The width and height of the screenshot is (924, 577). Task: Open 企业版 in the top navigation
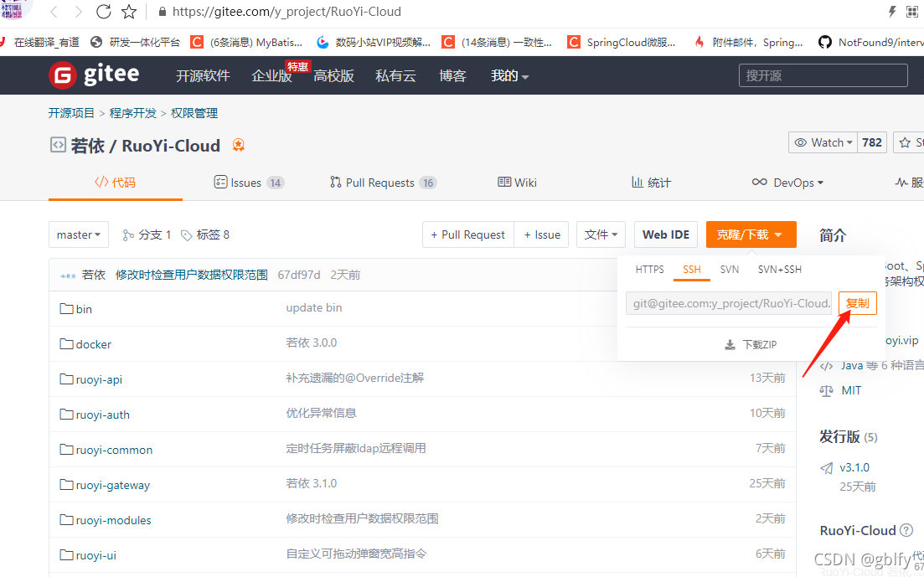tap(271, 75)
